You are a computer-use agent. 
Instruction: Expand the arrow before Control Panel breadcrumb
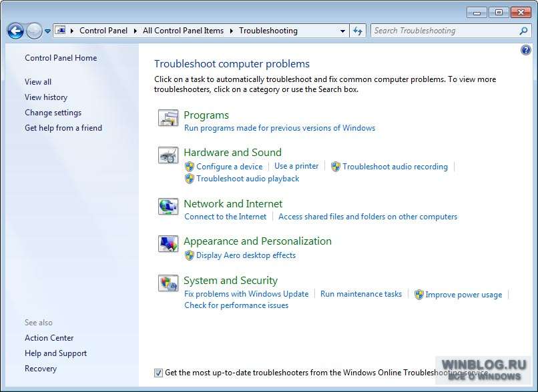72,31
